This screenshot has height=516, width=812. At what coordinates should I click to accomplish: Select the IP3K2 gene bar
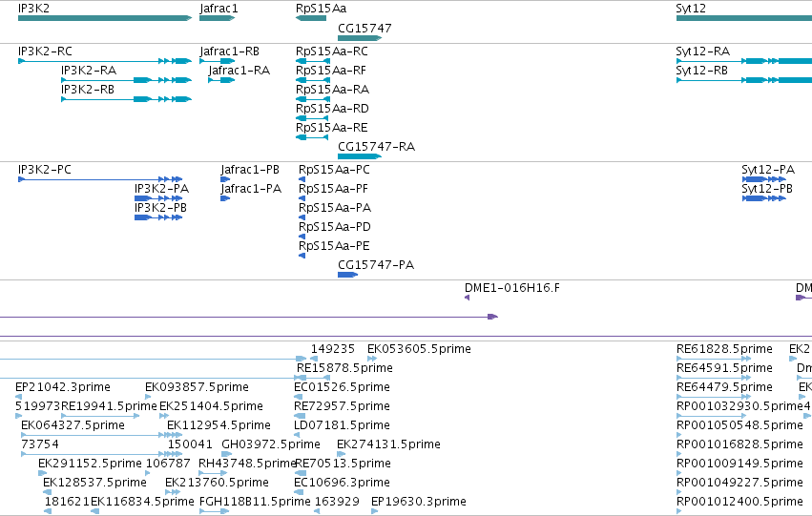105,18
